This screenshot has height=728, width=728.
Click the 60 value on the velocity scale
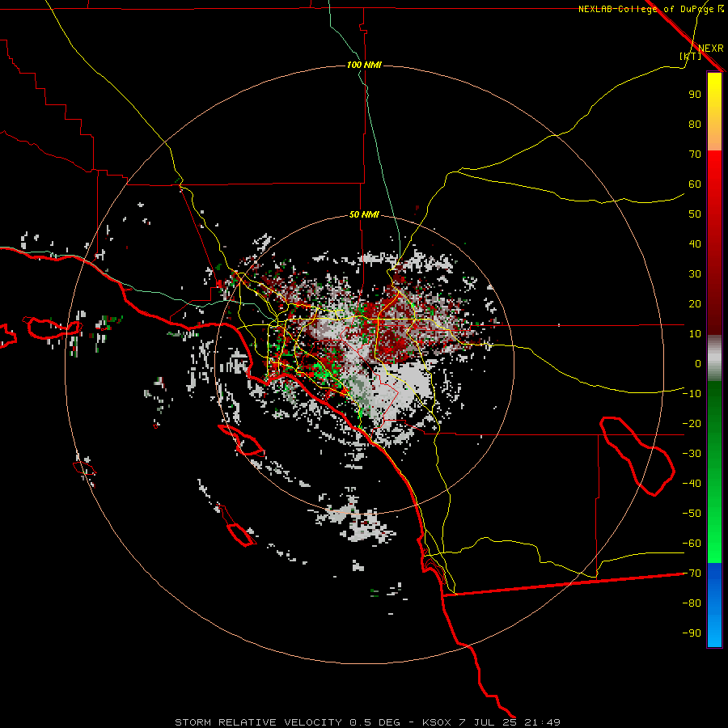(x=695, y=184)
